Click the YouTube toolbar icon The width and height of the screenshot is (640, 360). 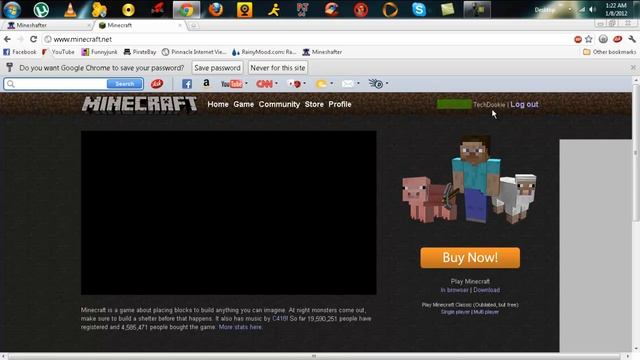pos(231,84)
